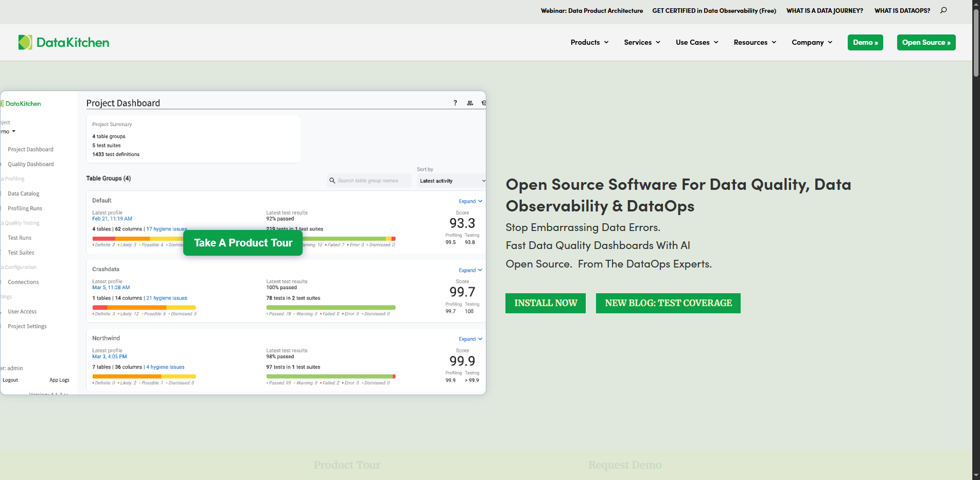Open the Services dropdown menu
This screenshot has width=980, height=480.
click(642, 42)
